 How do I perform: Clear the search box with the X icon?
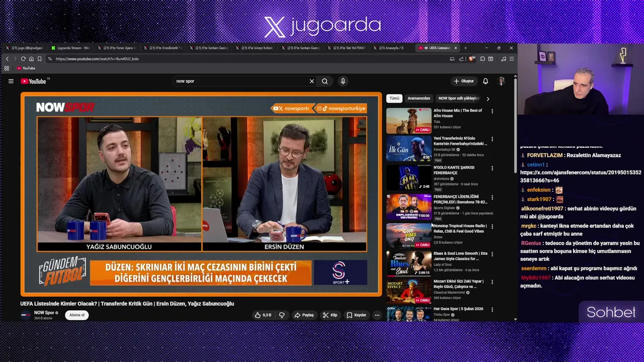pos(311,81)
